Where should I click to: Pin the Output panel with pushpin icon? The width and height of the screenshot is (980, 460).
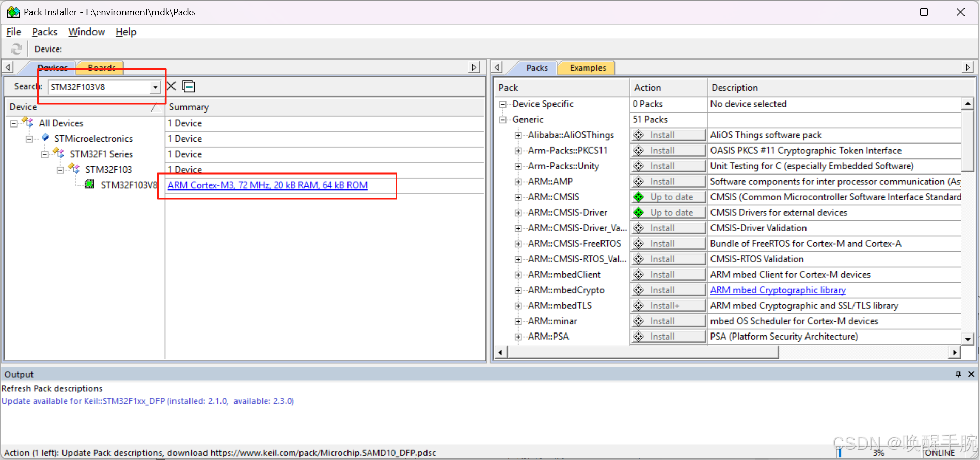pos(958,374)
